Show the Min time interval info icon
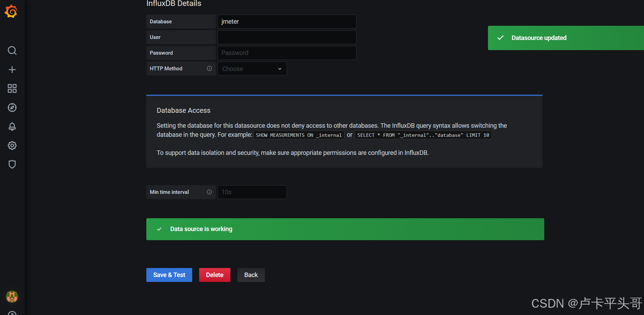 point(209,192)
